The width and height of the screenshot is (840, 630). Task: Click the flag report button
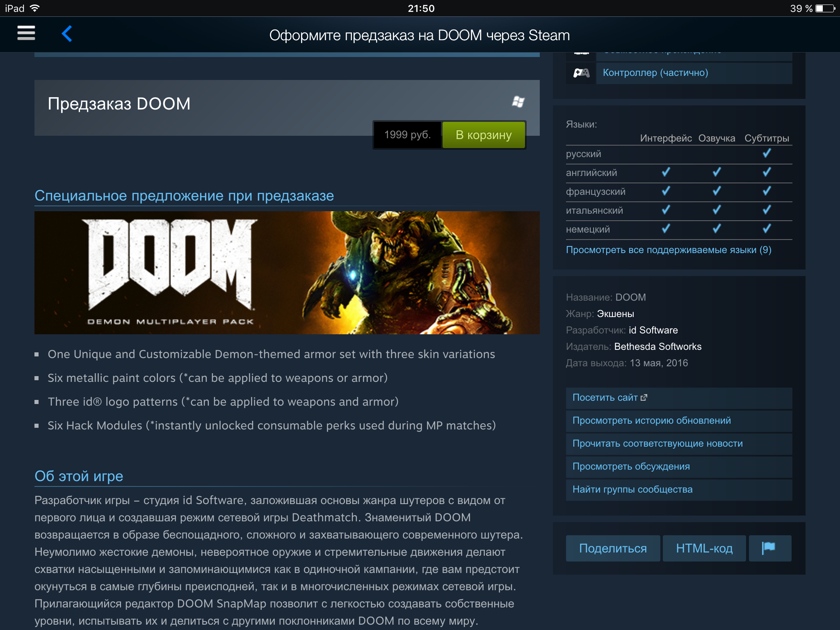click(770, 548)
